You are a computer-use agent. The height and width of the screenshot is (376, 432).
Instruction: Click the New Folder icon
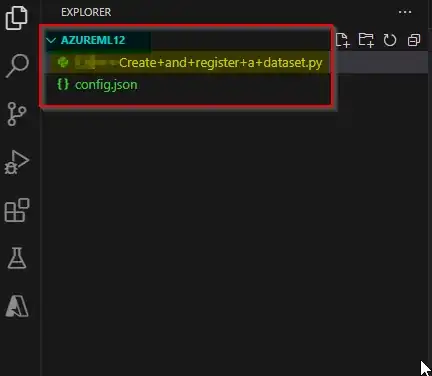point(366,40)
